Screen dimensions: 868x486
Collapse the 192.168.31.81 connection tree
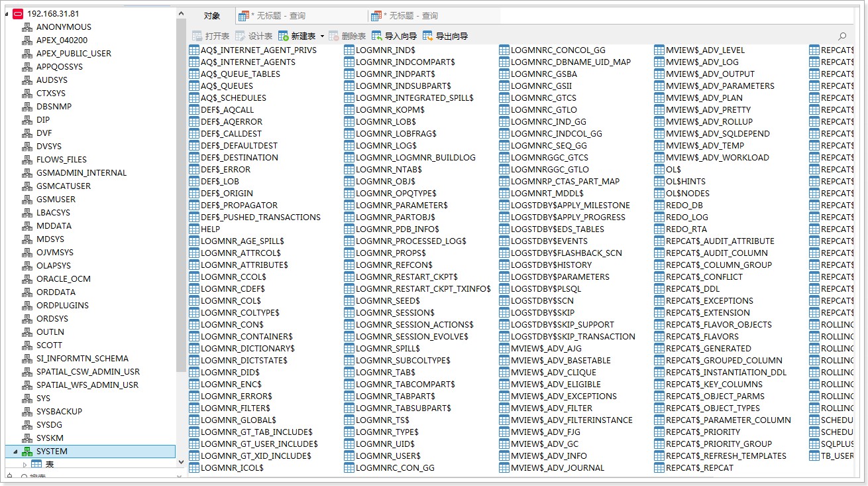tap(7, 14)
